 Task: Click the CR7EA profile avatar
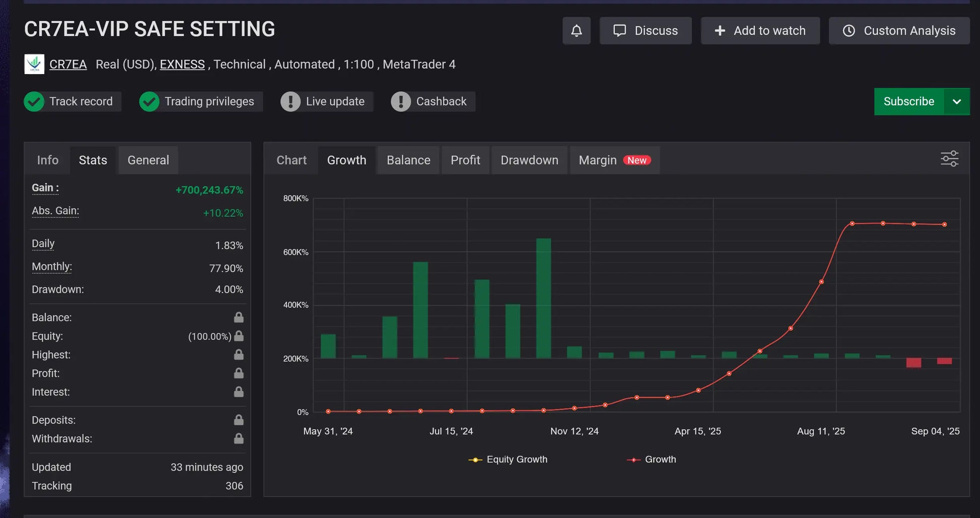[x=34, y=64]
